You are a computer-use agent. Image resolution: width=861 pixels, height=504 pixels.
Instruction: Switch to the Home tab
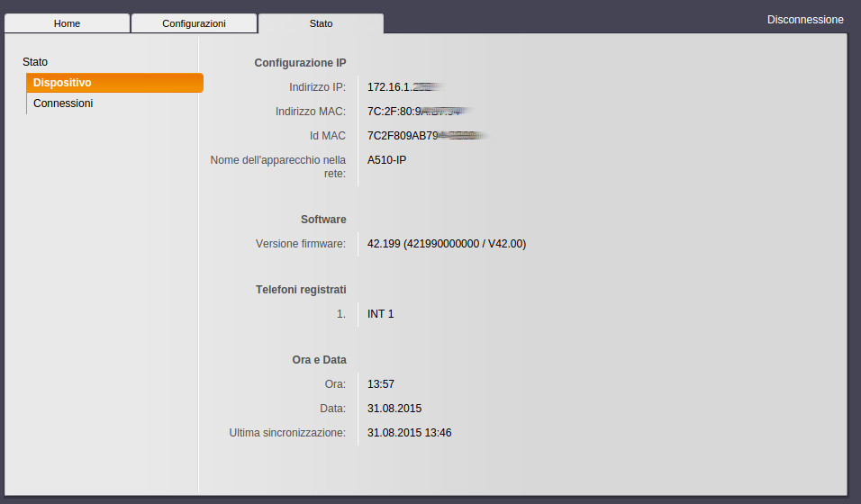pos(67,23)
